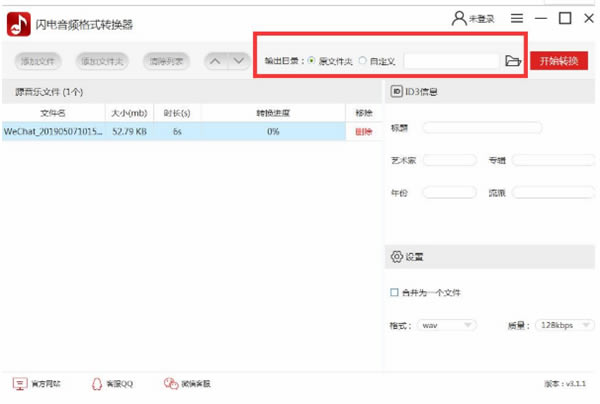
Task: Click the 文件名 column header
Action: pyautogui.click(x=53, y=113)
